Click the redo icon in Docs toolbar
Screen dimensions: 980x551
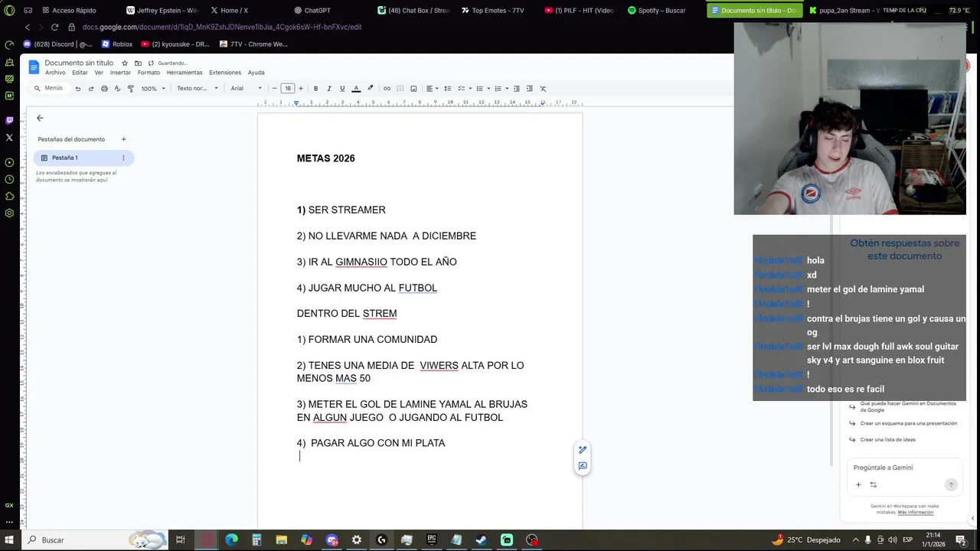point(91,89)
